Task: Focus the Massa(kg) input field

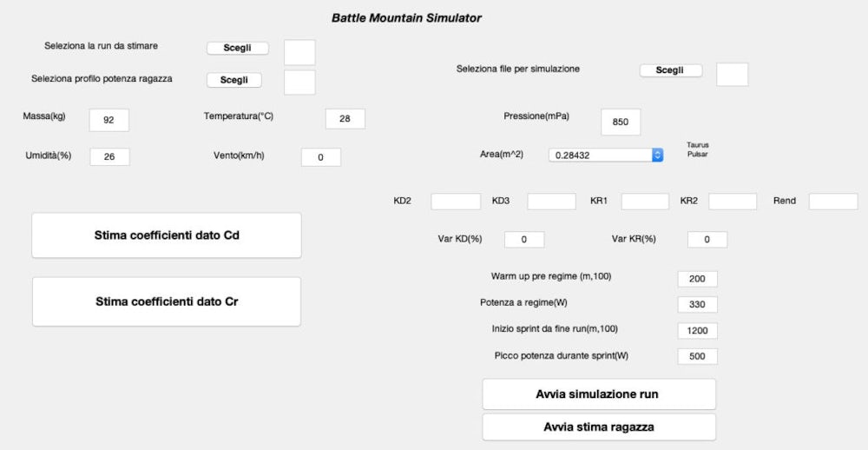Action: tap(109, 120)
